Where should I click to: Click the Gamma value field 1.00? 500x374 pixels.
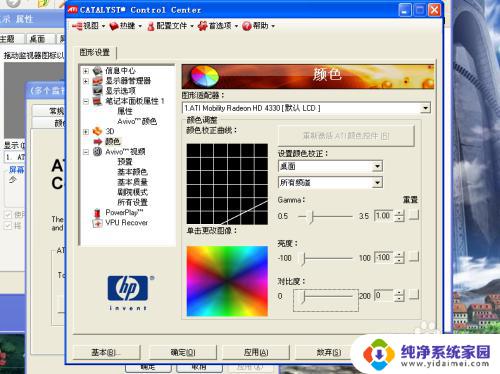pos(383,216)
